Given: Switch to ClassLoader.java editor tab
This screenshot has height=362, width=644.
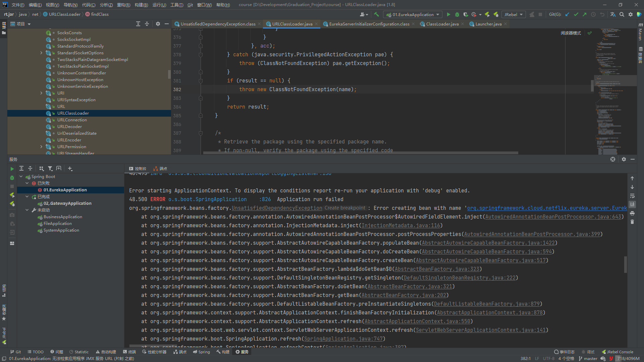Looking at the screenshot, I should tap(442, 24).
